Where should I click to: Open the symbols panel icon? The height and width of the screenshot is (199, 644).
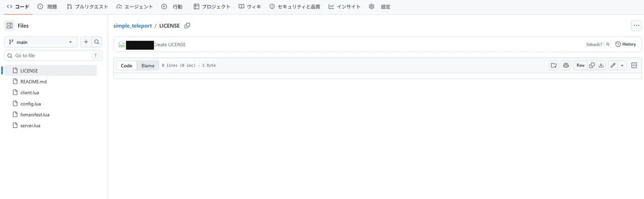coord(634,65)
